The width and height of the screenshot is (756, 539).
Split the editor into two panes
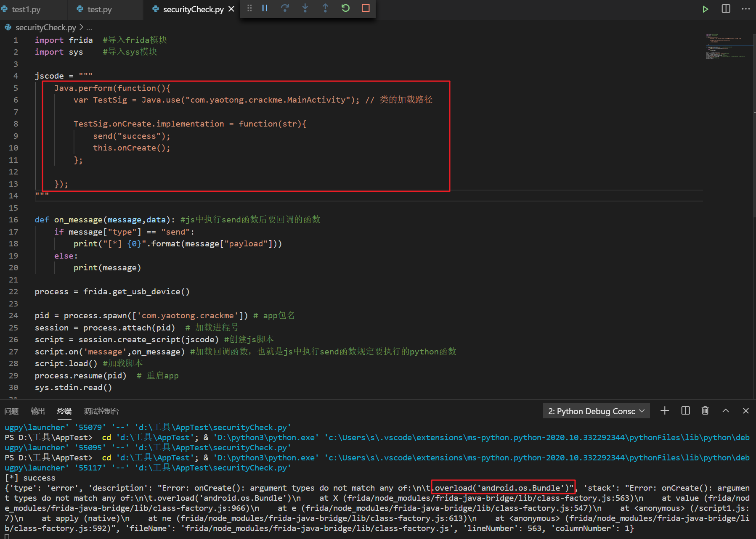(x=726, y=9)
